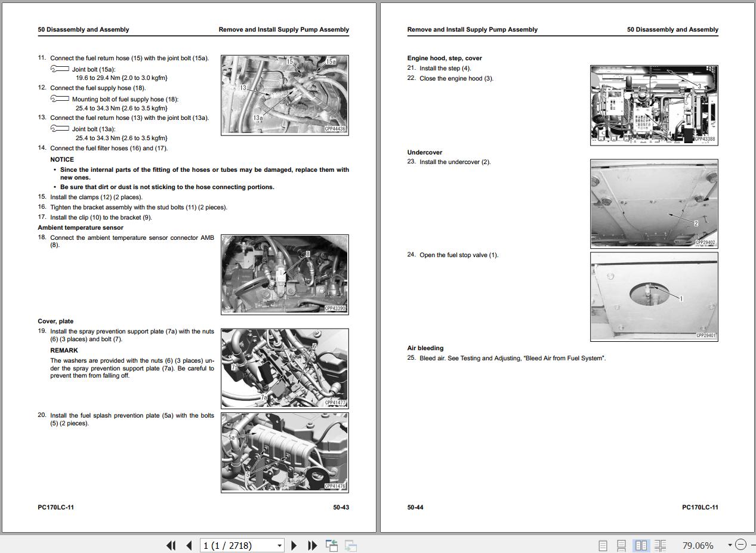The height and width of the screenshot is (553, 756).
Task: Click the page number field showing 1 (1 / 2718)
Action: tap(237, 545)
